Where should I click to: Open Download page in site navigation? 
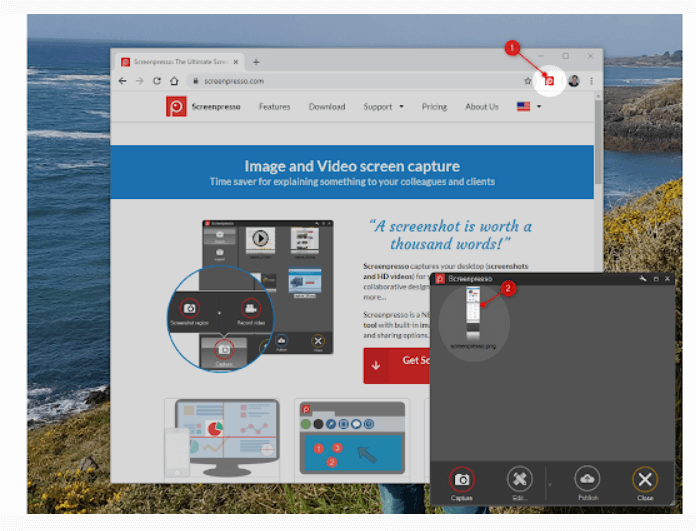point(327,107)
